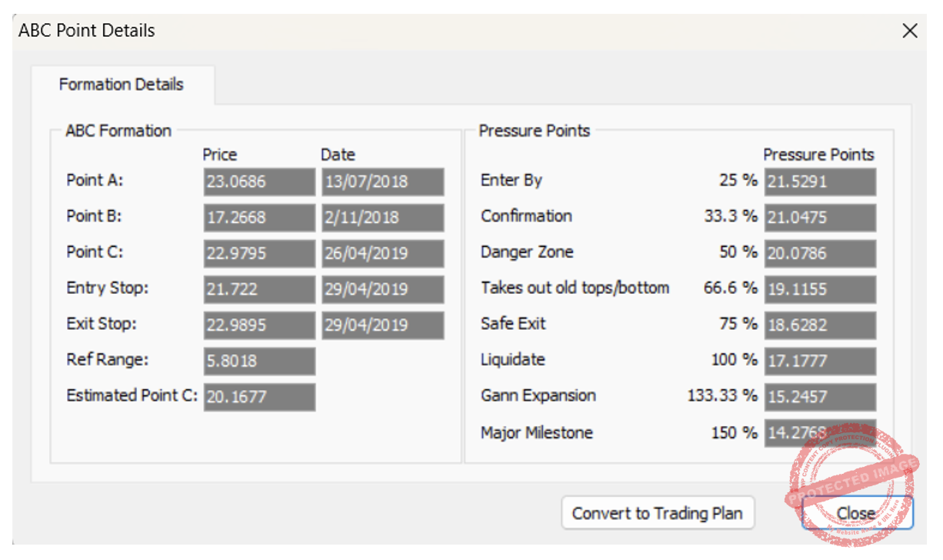The width and height of the screenshot is (943, 560).
Task: Select the Safe Exit pressure point value
Action: 820,325
